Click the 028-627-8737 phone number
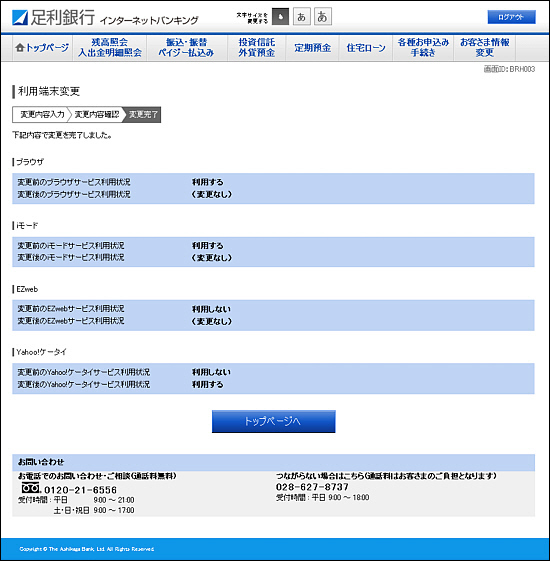 (x=312, y=487)
